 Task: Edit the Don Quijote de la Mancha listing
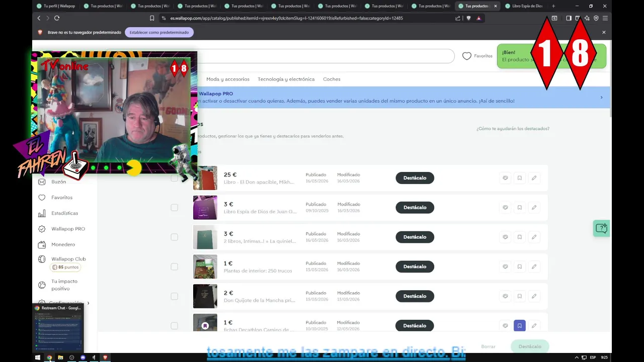coord(534,296)
